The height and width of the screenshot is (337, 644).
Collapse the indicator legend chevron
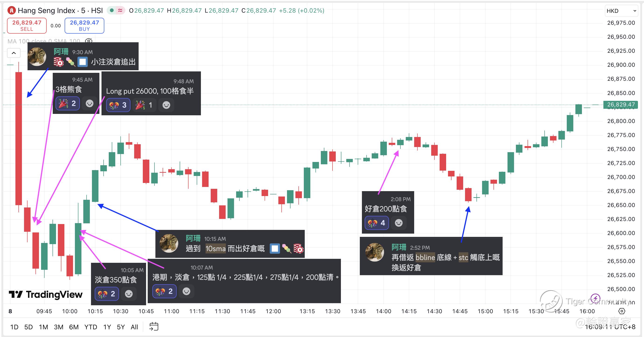(14, 53)
